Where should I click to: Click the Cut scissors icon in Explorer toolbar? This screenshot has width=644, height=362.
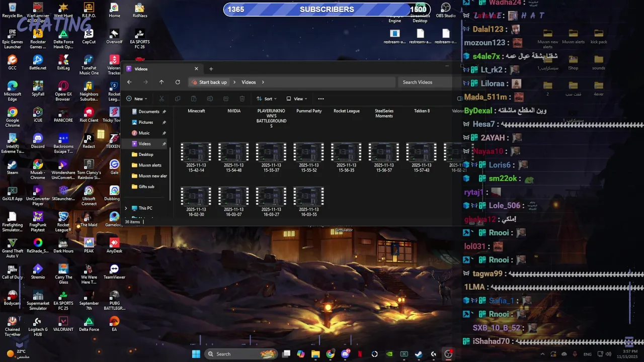(x=162, y=99)
